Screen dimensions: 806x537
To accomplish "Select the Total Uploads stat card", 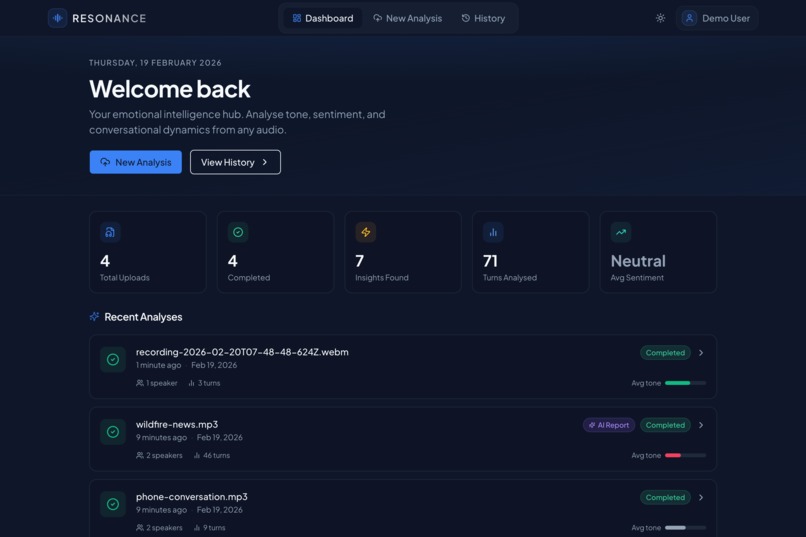I will tap(148, 252).
